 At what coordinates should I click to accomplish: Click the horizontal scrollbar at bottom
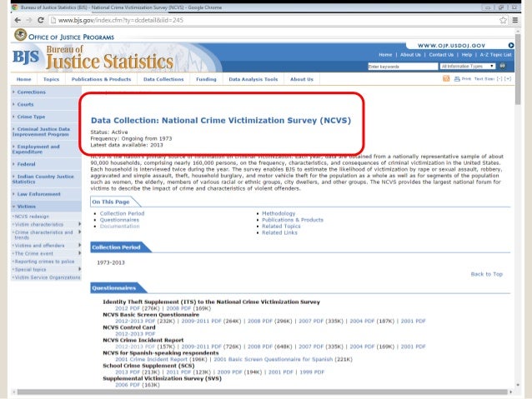tap(262, 392)
